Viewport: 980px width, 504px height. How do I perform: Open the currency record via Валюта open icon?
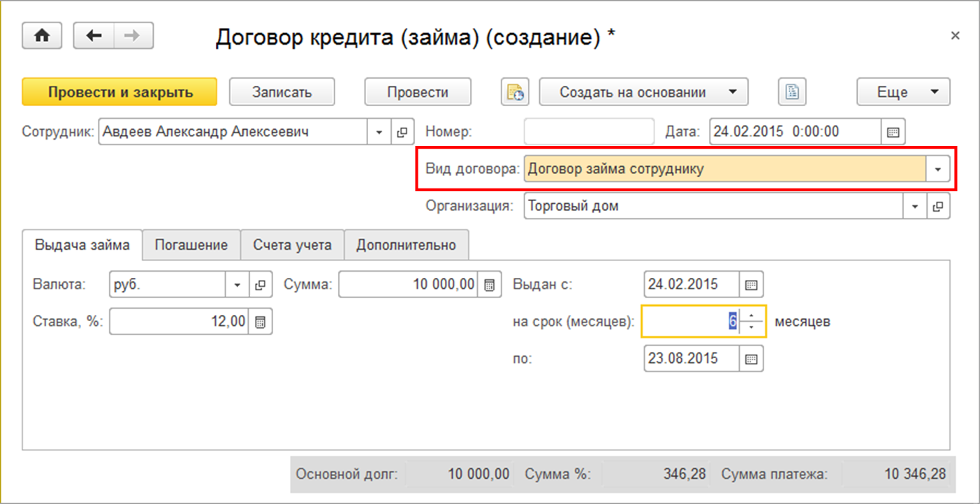click(260, 285)
